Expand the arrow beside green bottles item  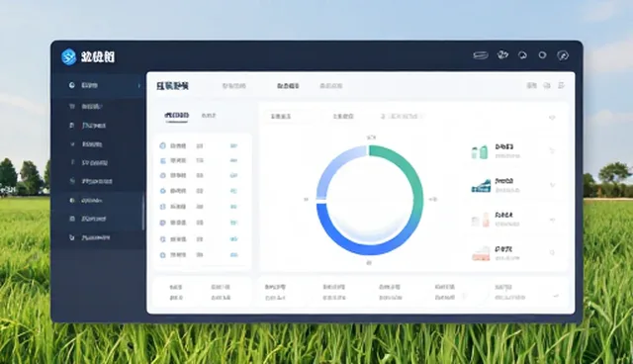552,150
